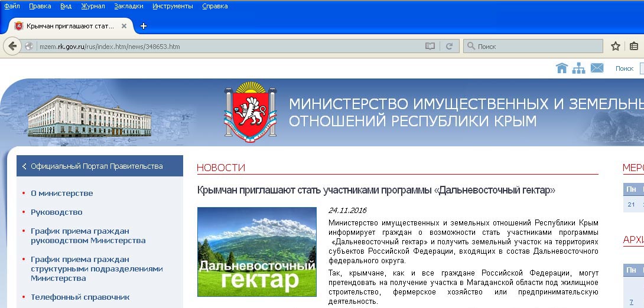Viewport: 644px width, 308px height.
Task: Click the НОВОСТИ section heading
Action: point(221,168)
